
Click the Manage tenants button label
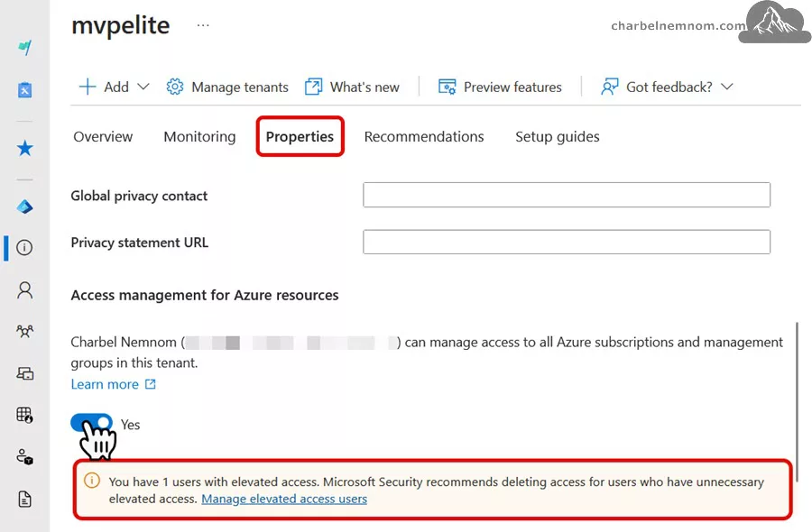240,87
